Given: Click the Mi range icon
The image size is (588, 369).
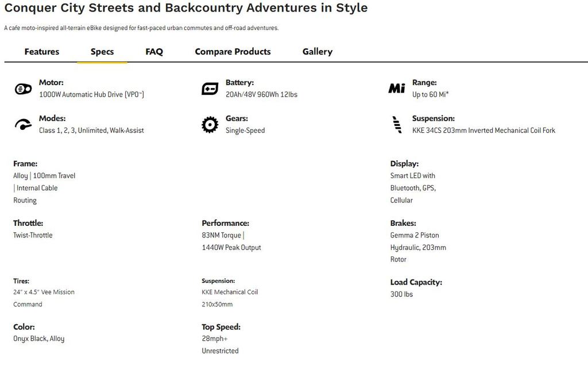Looking at the screenshot, I should point(397,89).
